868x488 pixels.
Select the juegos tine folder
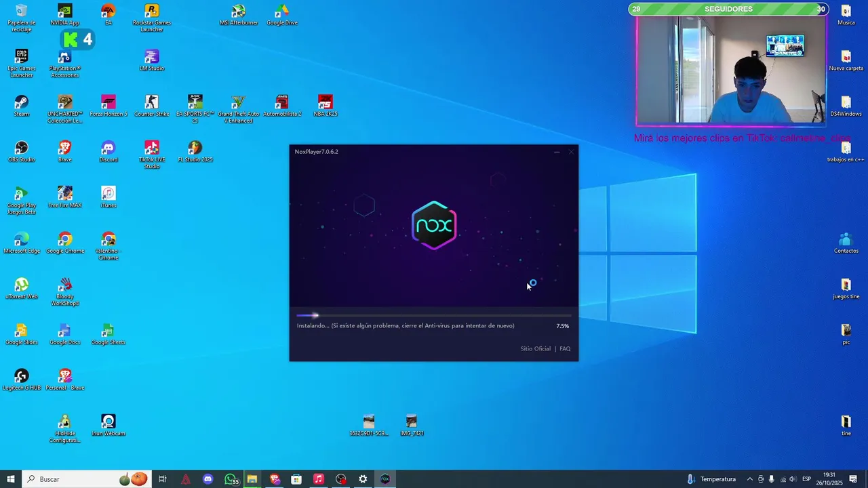[846, 289]
